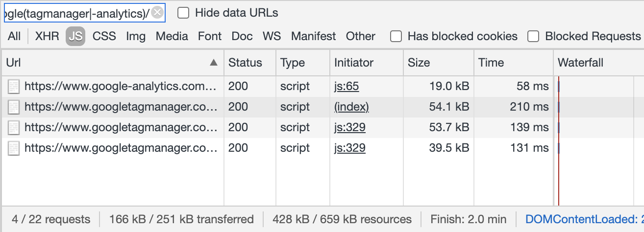Sort by Status column

(250, 63)
